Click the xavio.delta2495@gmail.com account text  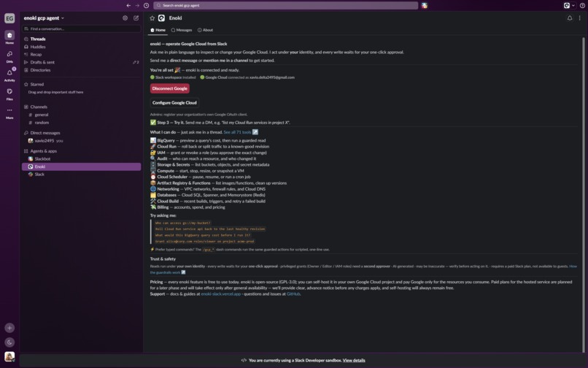(x=272, y=77)
